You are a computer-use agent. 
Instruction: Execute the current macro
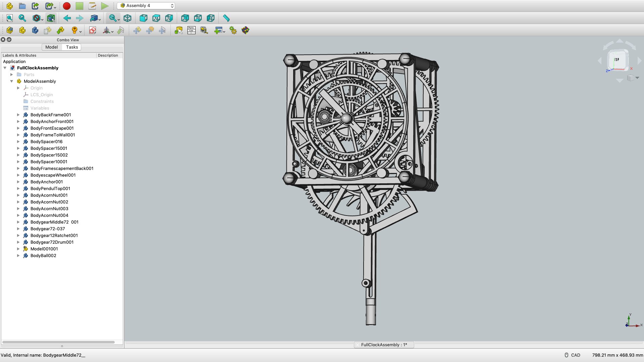pos(104,6)
